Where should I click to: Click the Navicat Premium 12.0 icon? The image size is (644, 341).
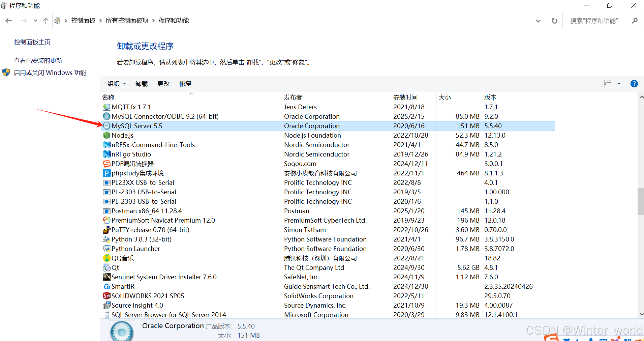[106, 220]
